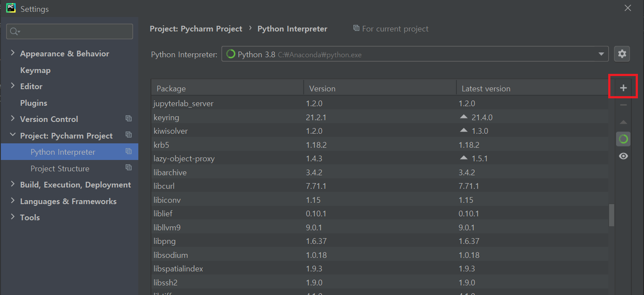Select the libpng package row
Viewport: 644px width, 295px height.
tap(380, 241)
